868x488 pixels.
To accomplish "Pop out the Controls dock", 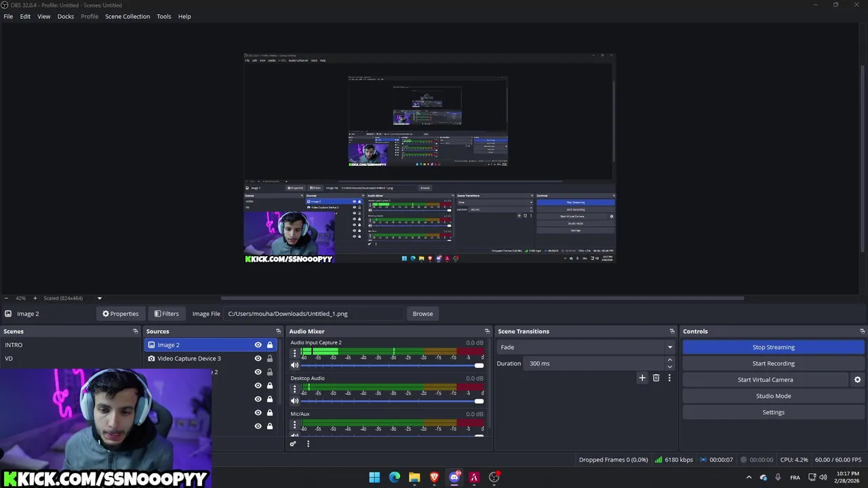I will click(x=862, y=331).
